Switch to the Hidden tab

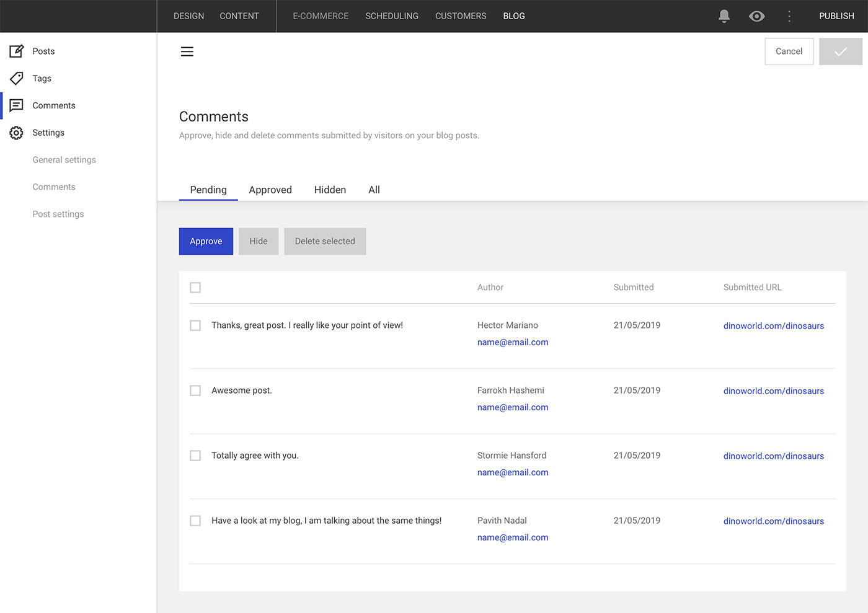pos(330,190)
